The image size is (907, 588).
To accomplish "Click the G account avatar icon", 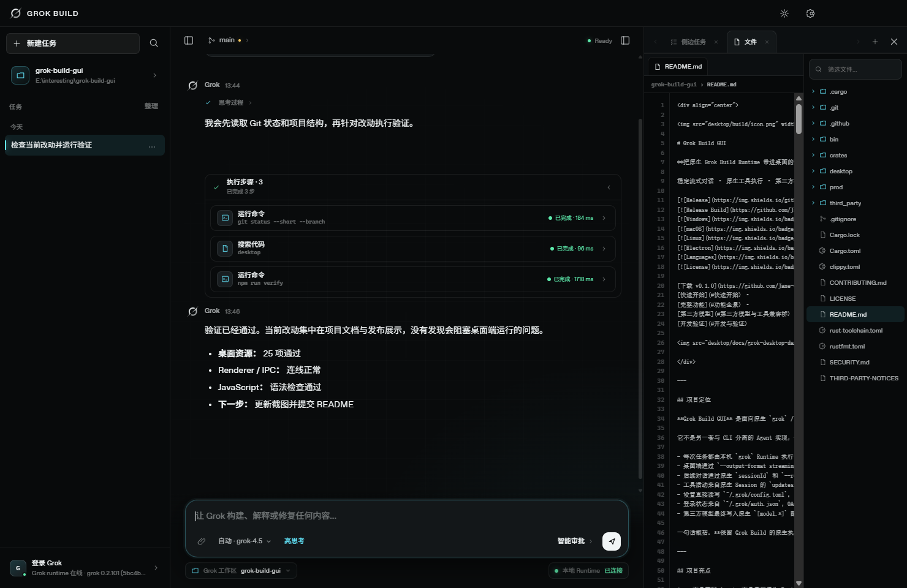I will [18, 568].
